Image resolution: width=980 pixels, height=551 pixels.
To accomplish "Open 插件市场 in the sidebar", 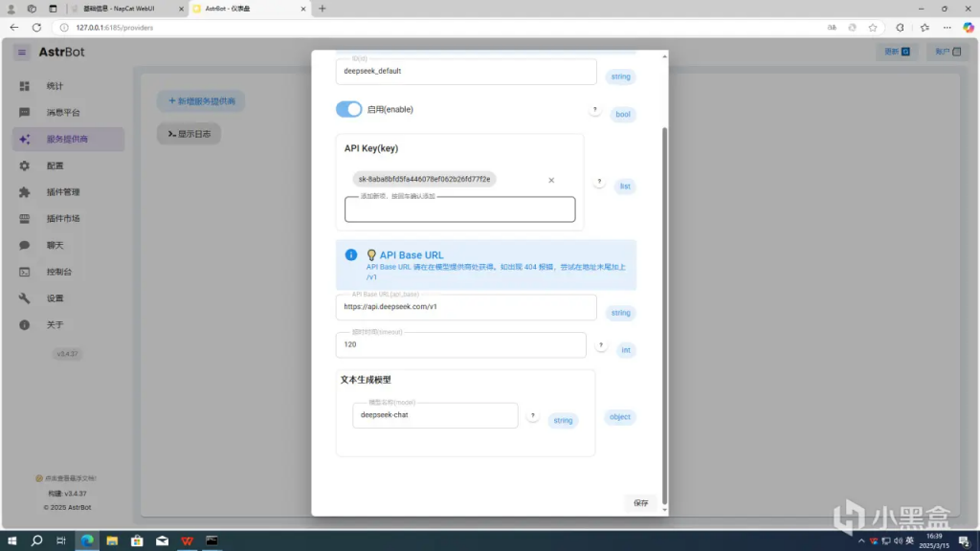I will [68, 219].
